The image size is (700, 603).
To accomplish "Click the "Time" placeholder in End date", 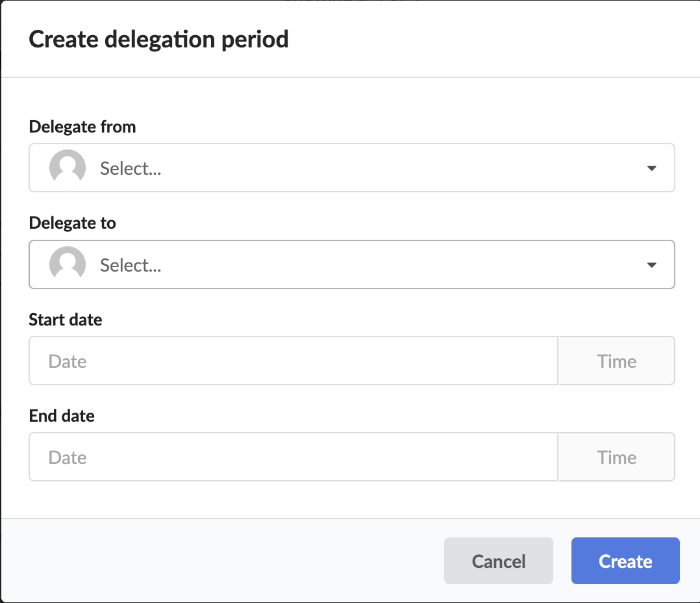I will 616,457.
